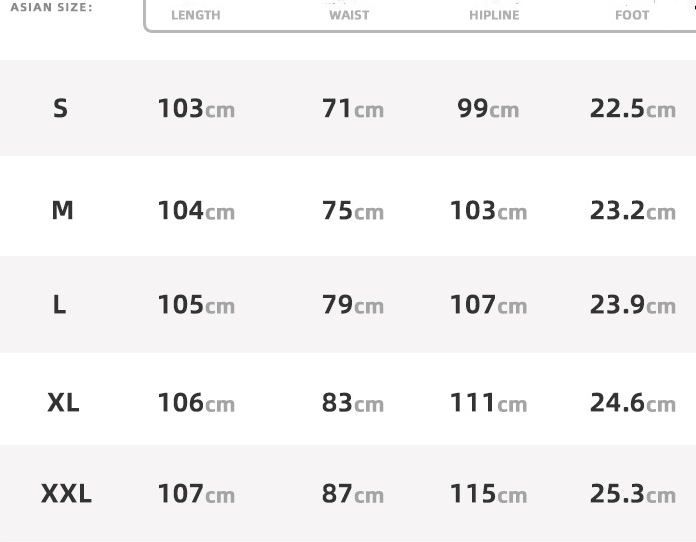Viewport: 696px width, 542px height.
Task: Click the WAIST column header
Action: click(349, 15)
